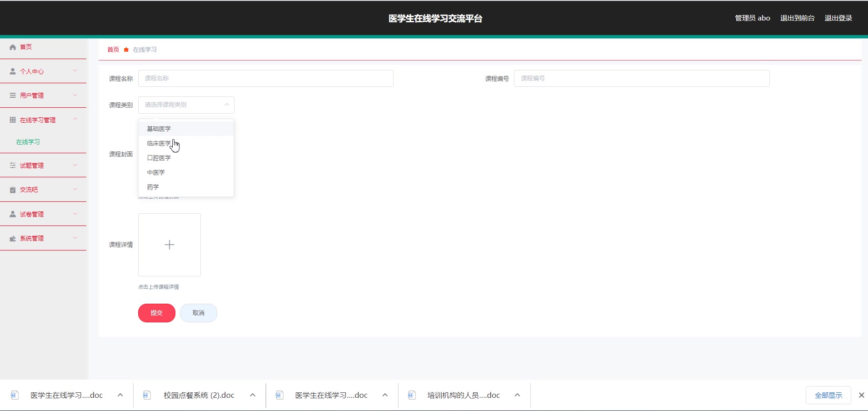
Task: Expand the 用户管理 submenu chevron
Action: point(75,95)
